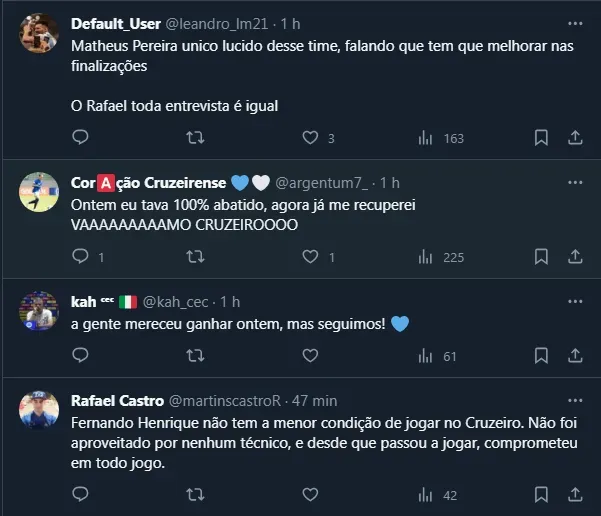This screenshot has height=516, width=601.
Task: Open more options on Coração Cruzeirense tweet
Action: 575,183
